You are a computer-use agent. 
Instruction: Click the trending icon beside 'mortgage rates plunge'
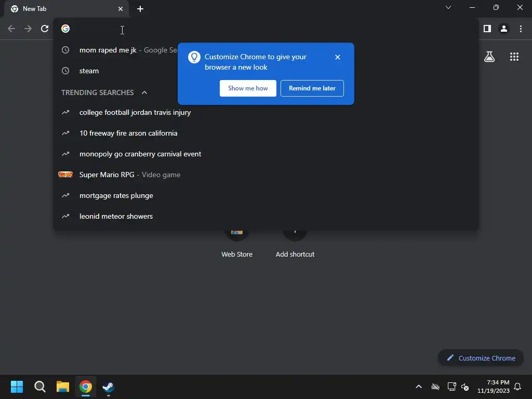point(65,195)
